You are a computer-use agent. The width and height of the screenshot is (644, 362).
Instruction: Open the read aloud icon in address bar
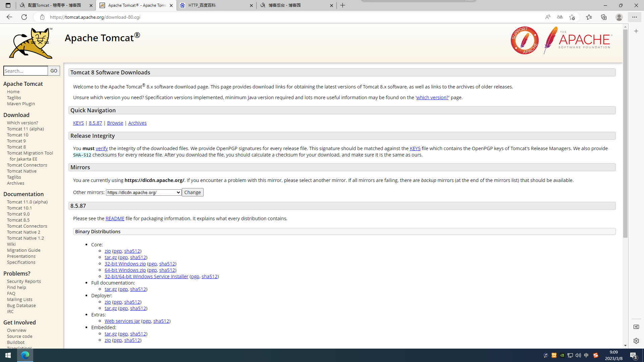tap(548, 17)
